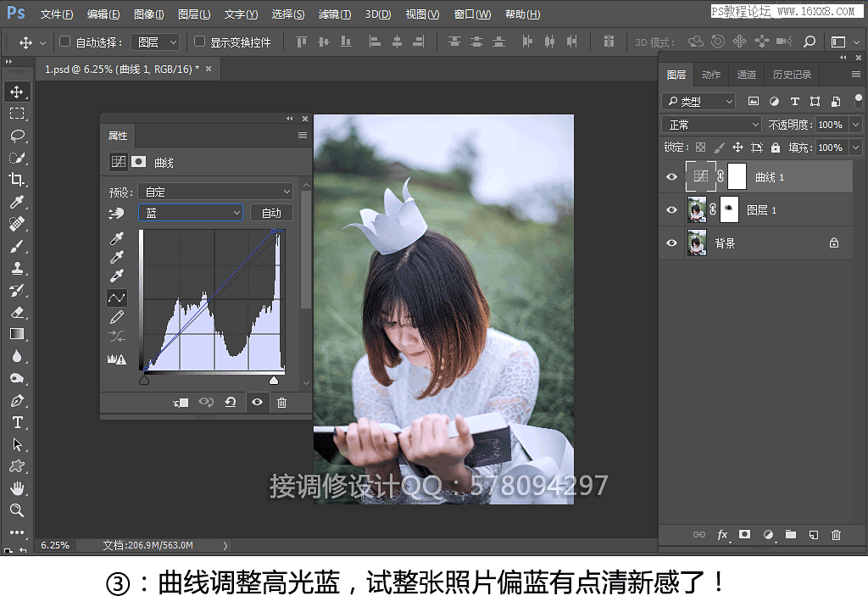Image resolution: width=868 pixels, height=607 pixels.
Task: Open the 图像(I) menu
Action: [149, 14]
